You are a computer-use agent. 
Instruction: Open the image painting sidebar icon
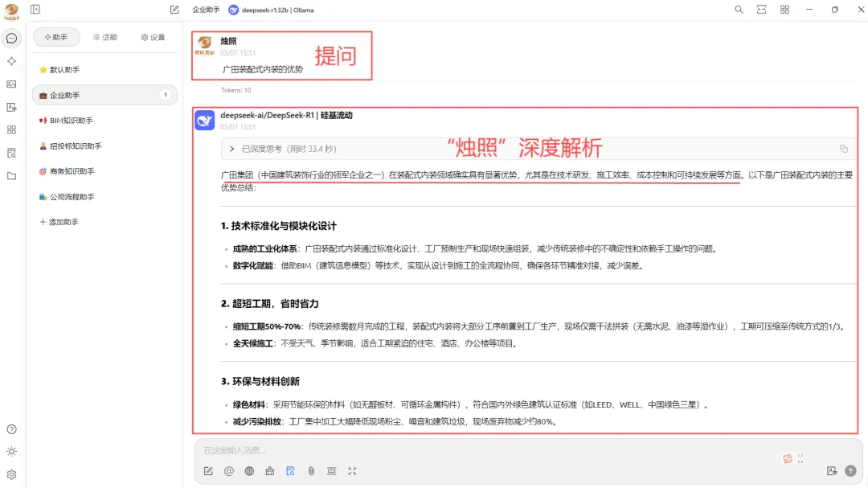11,84
